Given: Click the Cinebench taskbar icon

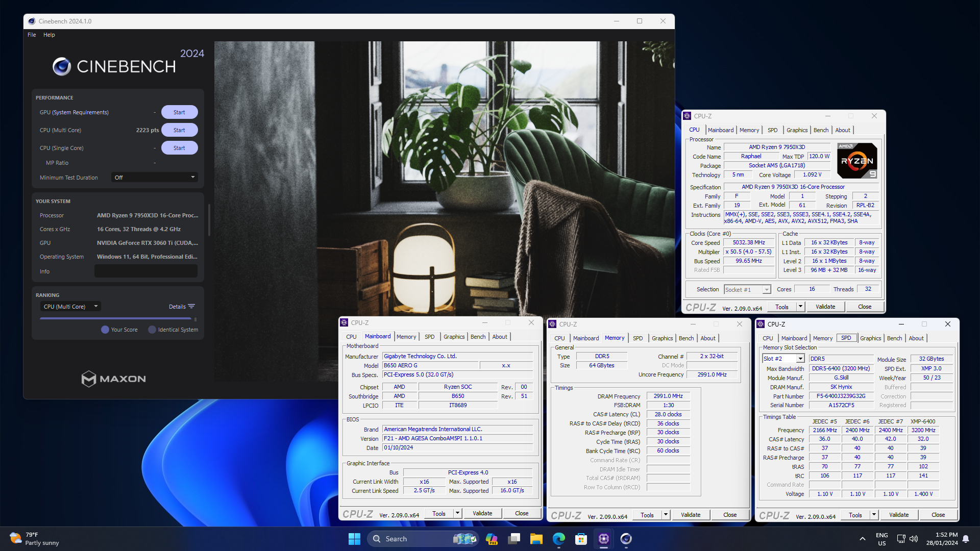Looking at the screenshot, I should click(626, 539).
